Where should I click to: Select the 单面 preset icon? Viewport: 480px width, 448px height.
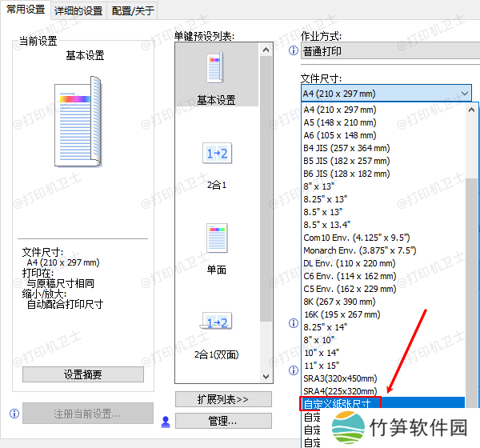click(x=216, y=240)
